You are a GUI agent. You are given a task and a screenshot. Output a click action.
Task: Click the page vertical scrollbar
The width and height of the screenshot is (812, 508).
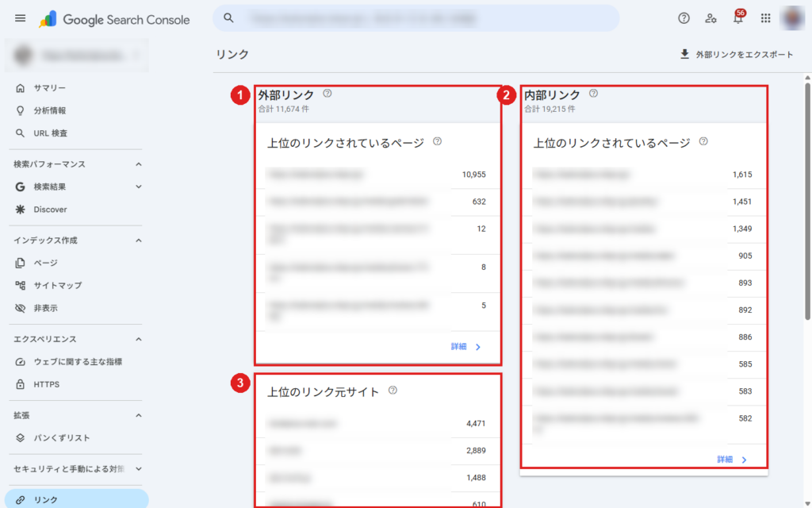coord(807,202)
